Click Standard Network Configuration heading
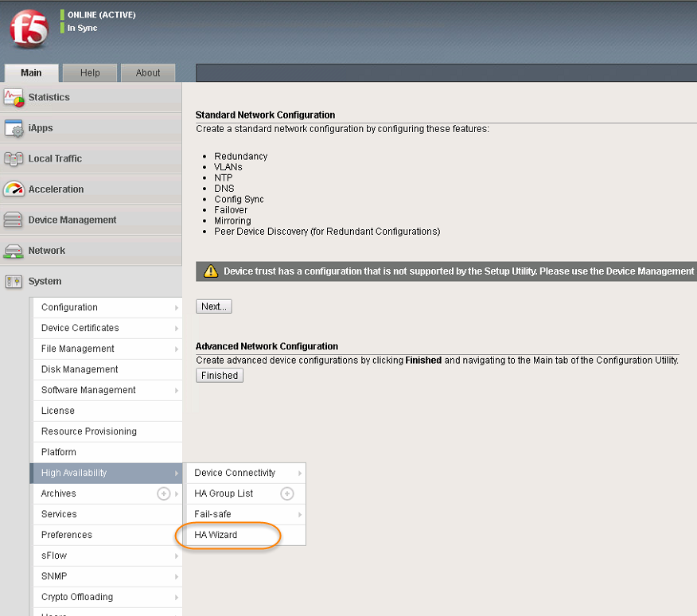 [x=266, y=115]
